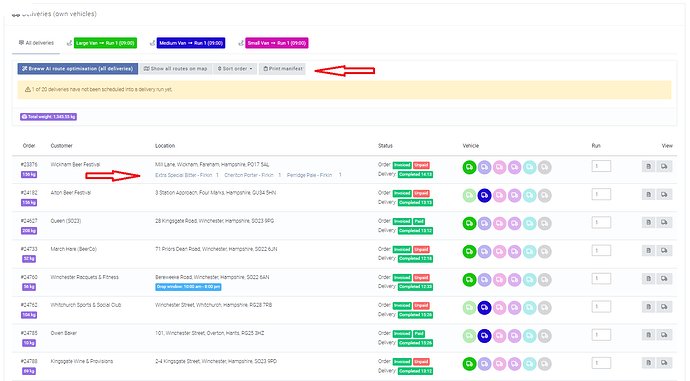View truck icon for Whitchurch Sports & Social Club
690x381 pixels.
[x=664, y=307]
